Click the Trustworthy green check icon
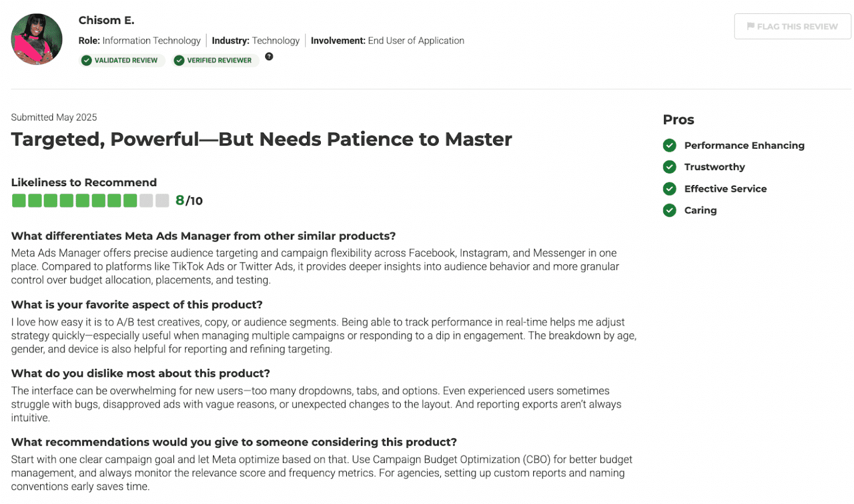Image resolution: width=854 pixels, height=504 pixels. pos(669,167)
